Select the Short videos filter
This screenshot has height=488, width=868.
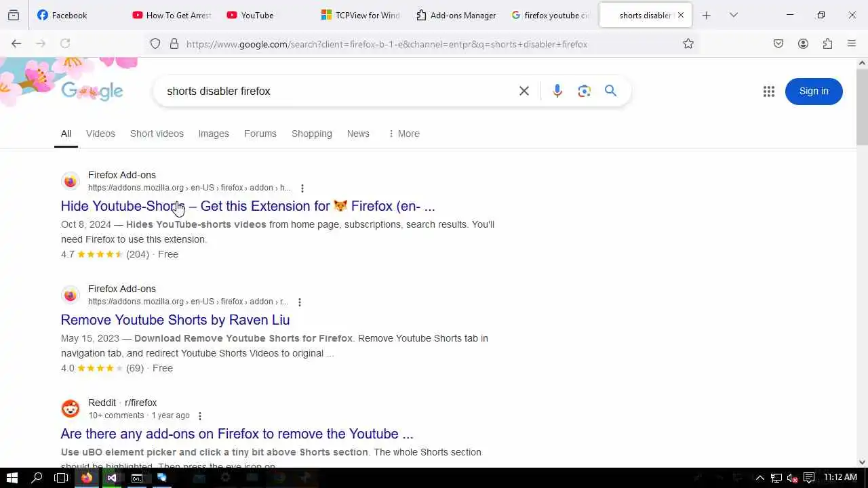click(x=157, y=134)
